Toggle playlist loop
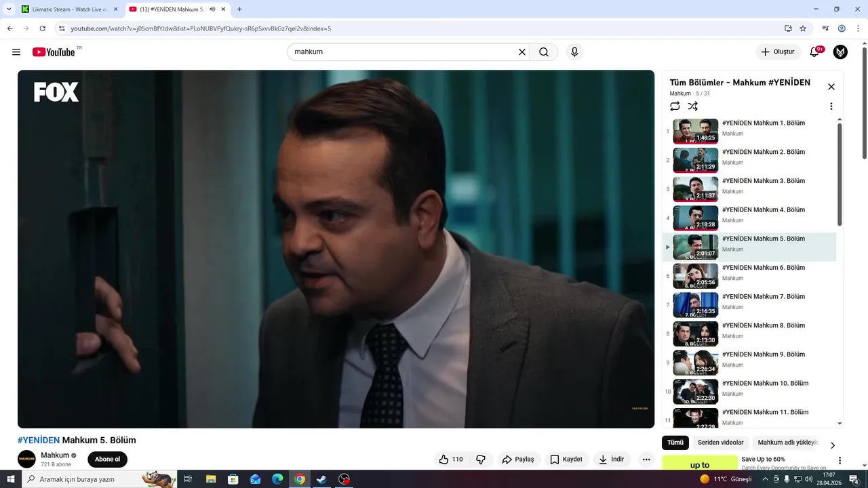 [x=675, y=106]
